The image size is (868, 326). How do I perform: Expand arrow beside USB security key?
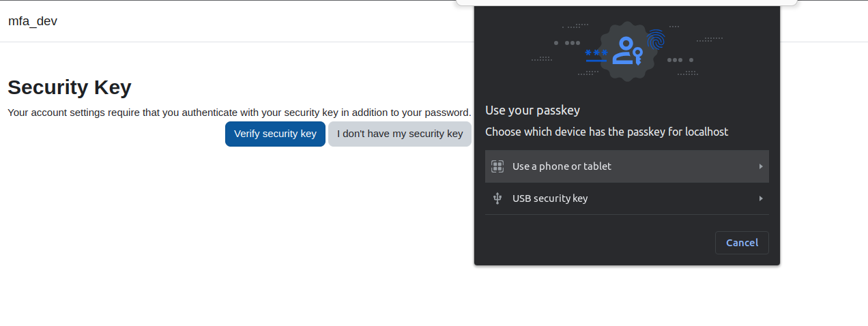pos(761,198)
